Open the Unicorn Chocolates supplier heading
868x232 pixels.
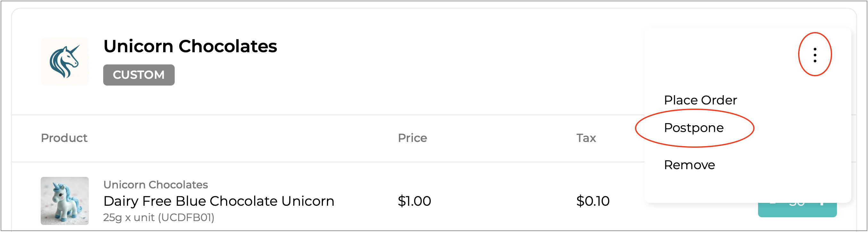pos(190,46)
